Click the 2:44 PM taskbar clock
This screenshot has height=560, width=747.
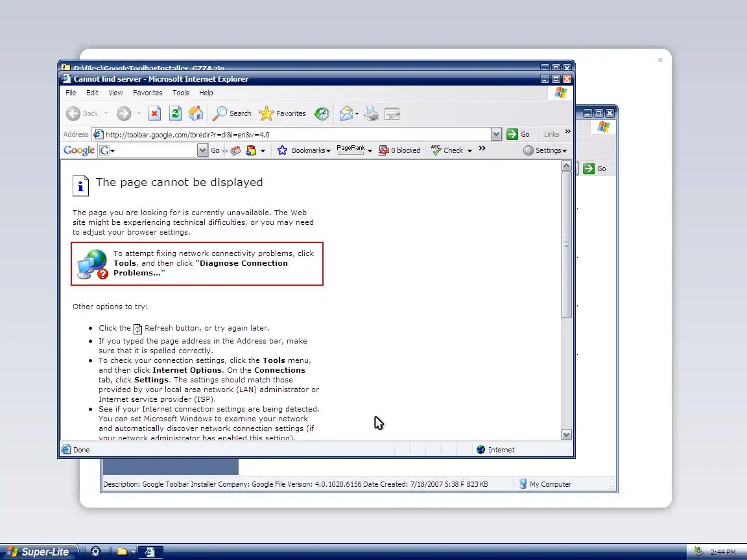click(723, 552)
